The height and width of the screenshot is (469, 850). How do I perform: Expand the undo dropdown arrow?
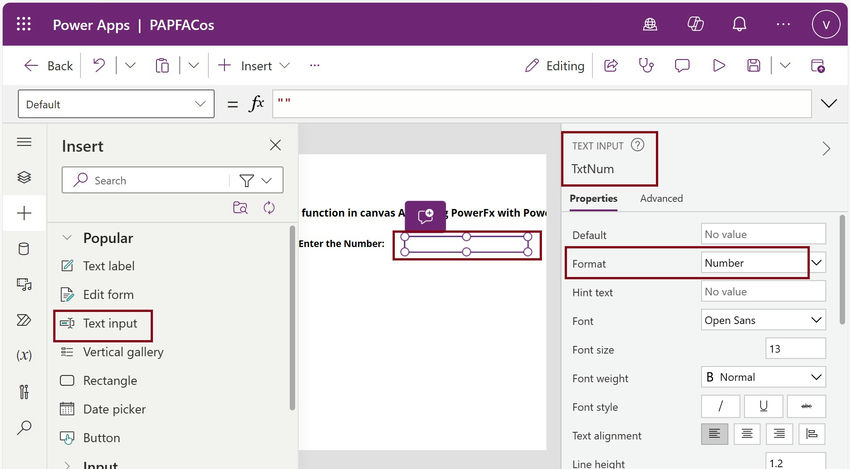click(130, 66)
